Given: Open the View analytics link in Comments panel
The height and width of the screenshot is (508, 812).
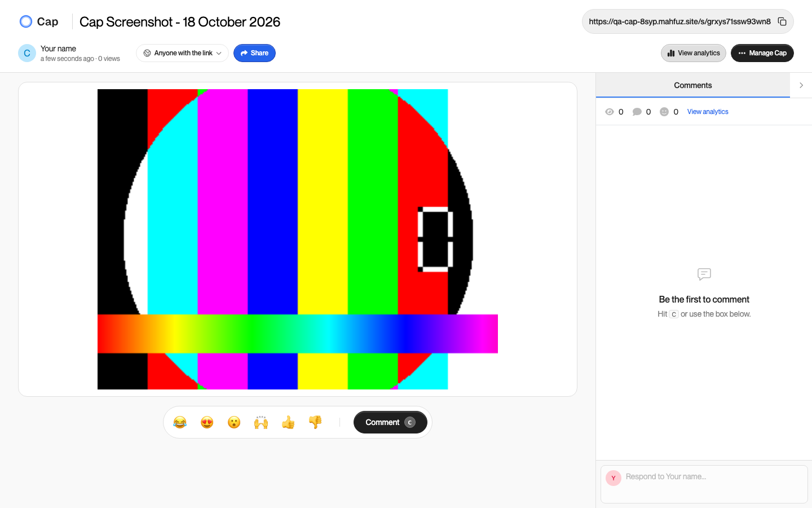Looking at the screenshot, I should tap(708, 112).
